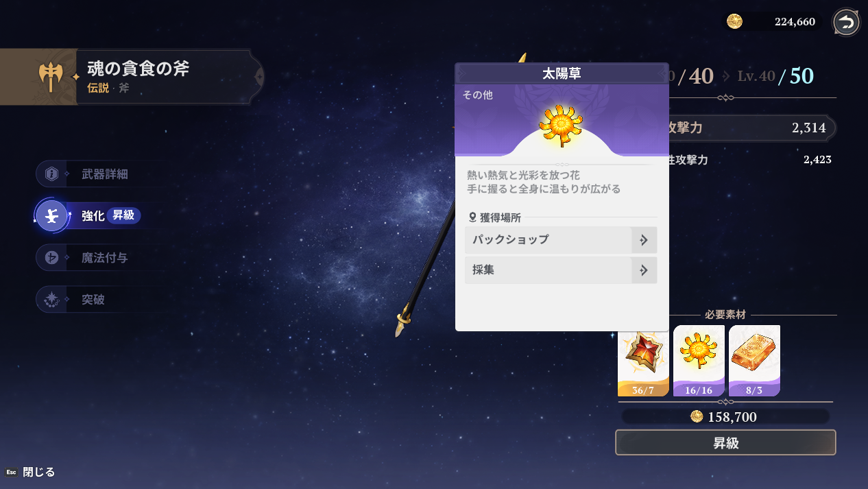868x489 pixels.
Task: Select the orange ingot material 8/3
Action: pos(754,361)
